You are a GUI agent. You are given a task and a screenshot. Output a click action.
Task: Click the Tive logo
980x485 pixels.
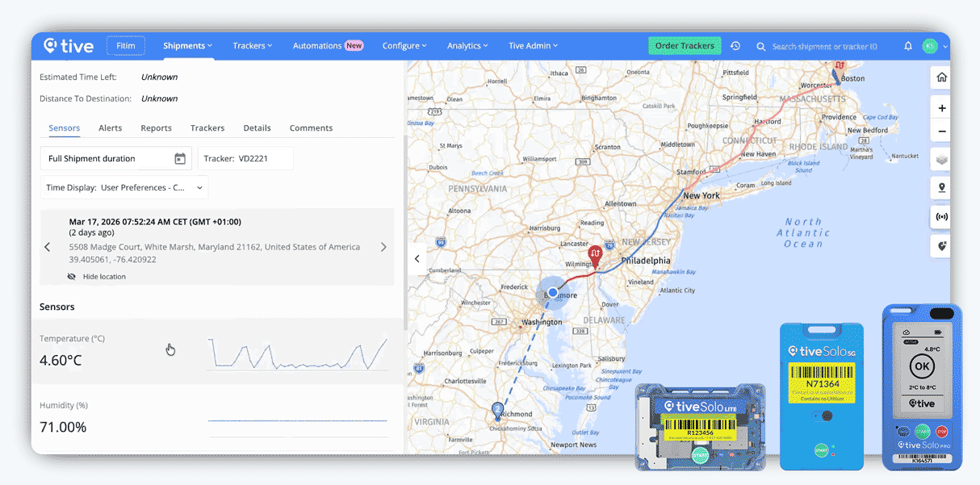coord(69,45)
